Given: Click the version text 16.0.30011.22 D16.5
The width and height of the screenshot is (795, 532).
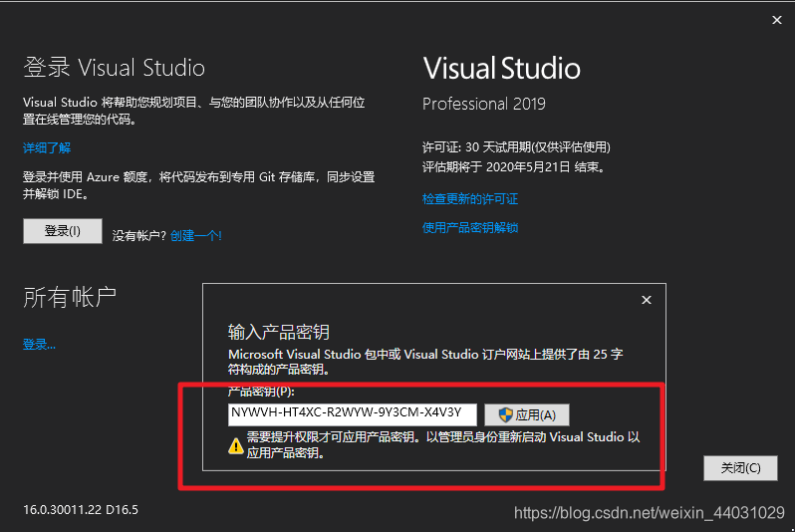Looking at the screenshot, I should (81, 510).
